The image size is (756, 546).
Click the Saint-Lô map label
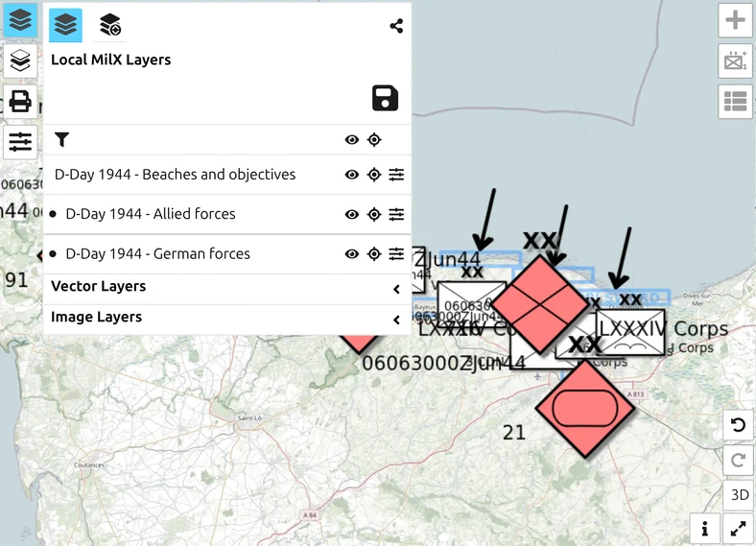click(x=249, y=417)
